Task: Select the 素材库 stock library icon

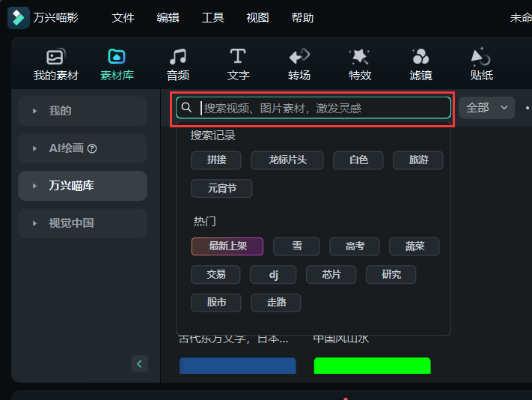Action: [117, 56]
